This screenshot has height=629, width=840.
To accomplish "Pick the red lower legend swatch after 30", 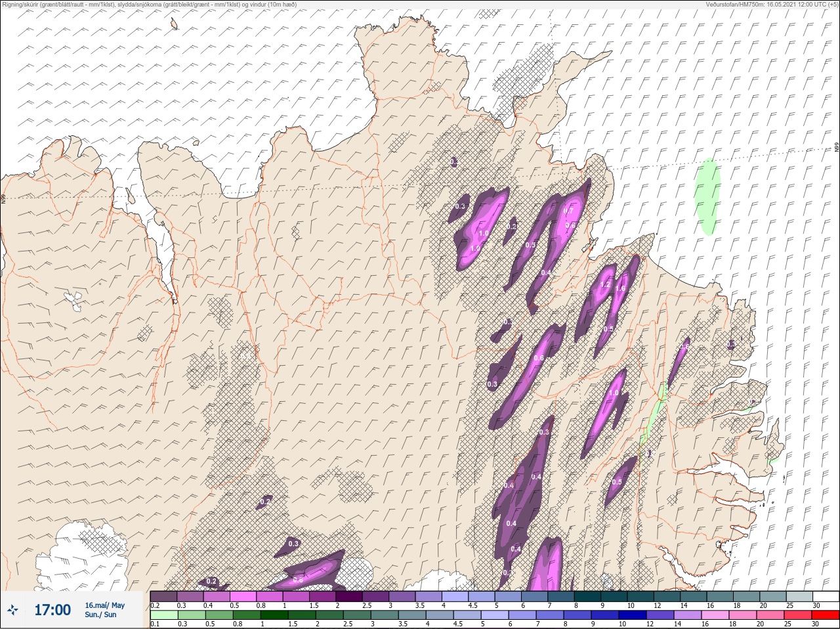I will click(826, 615).
